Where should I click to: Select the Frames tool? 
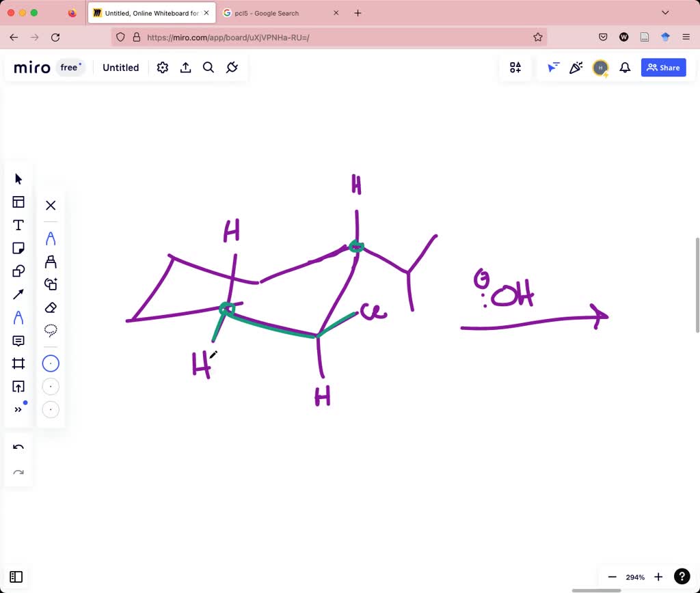tap(18, 363)
